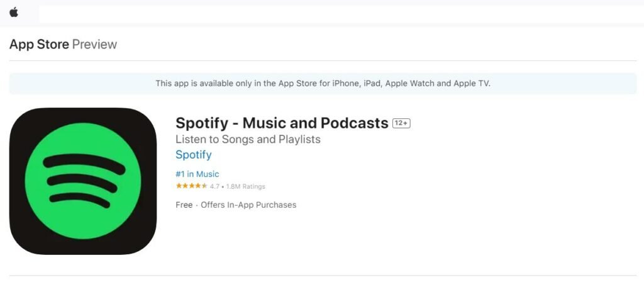Click the Spotify - Music and Podcasts title

282,123
